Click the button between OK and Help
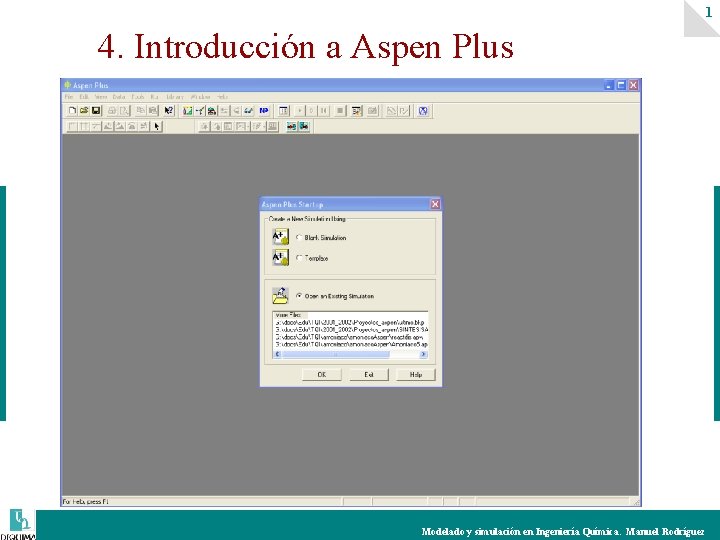The height and width of the screenshot is (540, 720). pos(369,375)
